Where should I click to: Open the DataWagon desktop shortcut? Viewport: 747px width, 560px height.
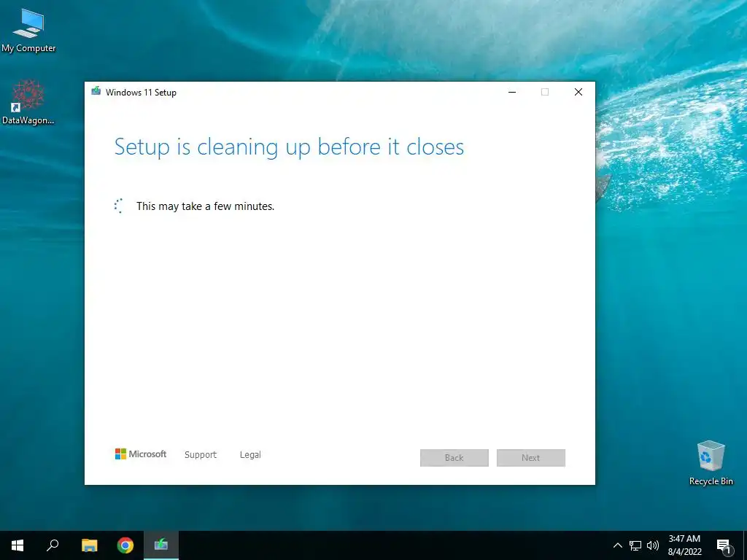28,102
